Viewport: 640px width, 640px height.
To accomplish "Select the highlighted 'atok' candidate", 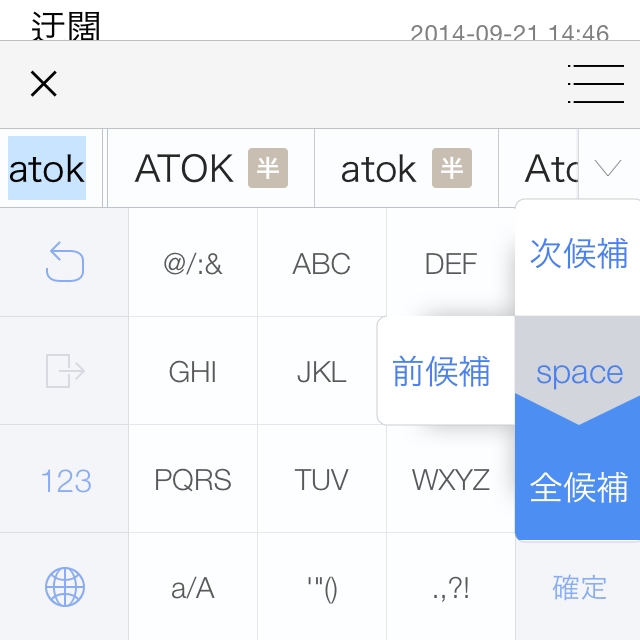I will click(47, 168).
